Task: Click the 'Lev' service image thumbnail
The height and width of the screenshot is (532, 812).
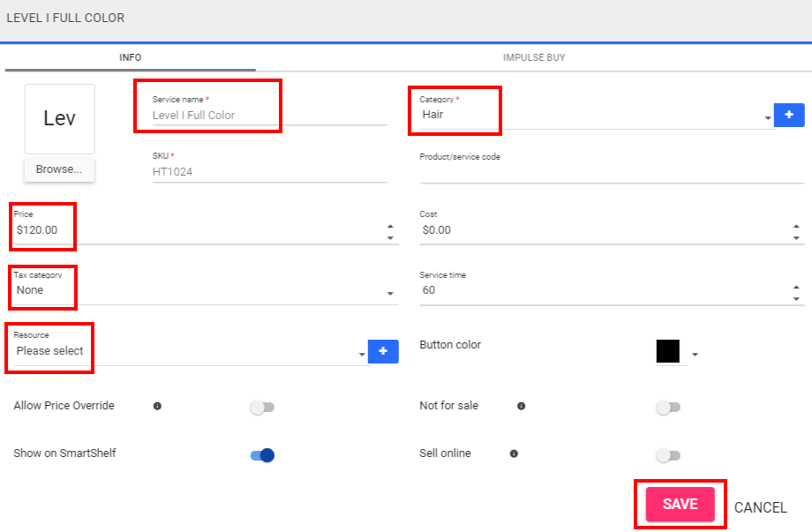Action: pyautogui.click(x=59, y=119)
